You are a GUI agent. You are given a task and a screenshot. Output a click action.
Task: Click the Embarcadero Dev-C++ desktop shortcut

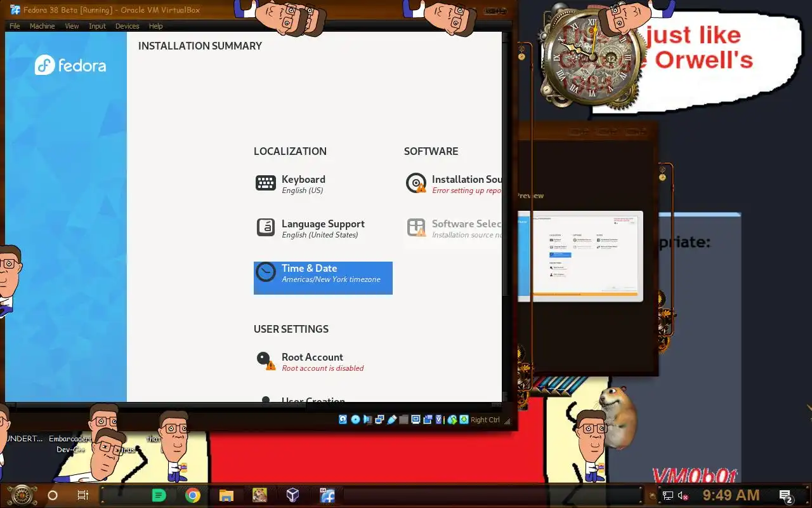point(70,444)
